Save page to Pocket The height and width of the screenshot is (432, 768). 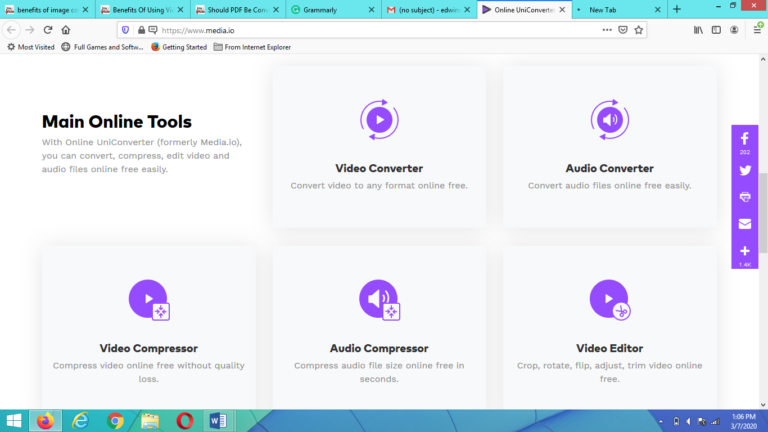(623, 30)
